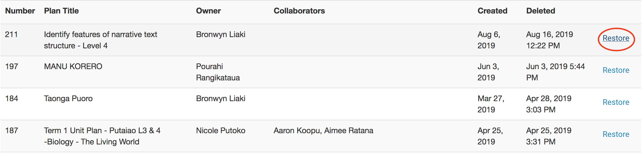
Task: Select the Owner column header
Action: point(208,11)
